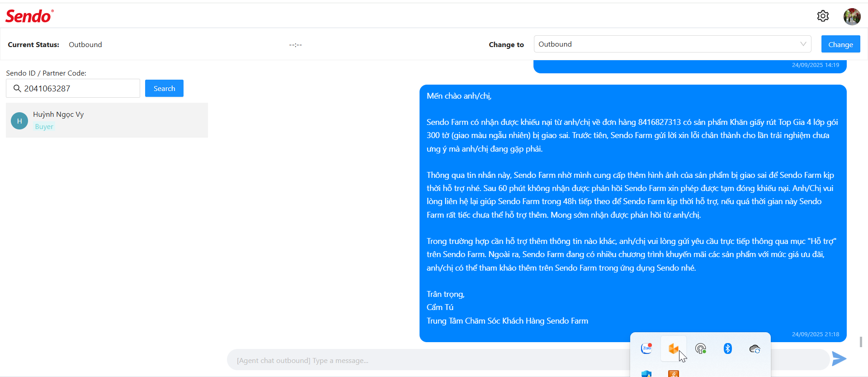This screenshot has height=377, width=868.
Task: Click the status timer '--:--'
Action: coord(296,45)
